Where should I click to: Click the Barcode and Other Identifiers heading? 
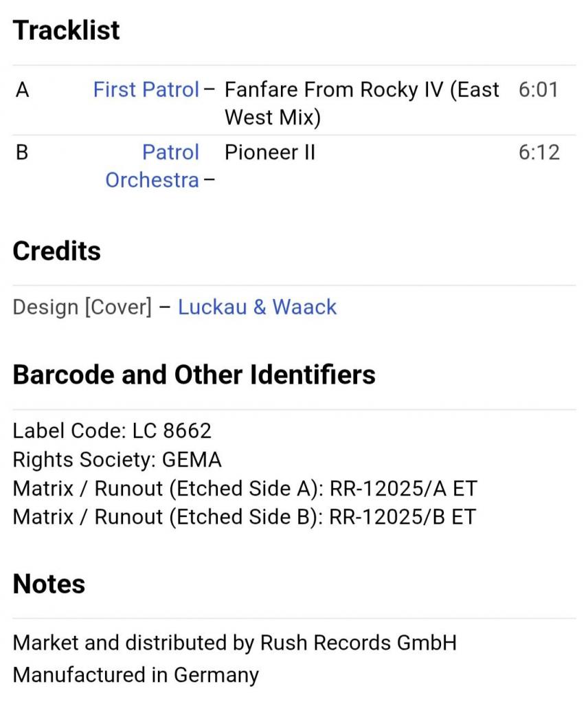coord(194,375)
